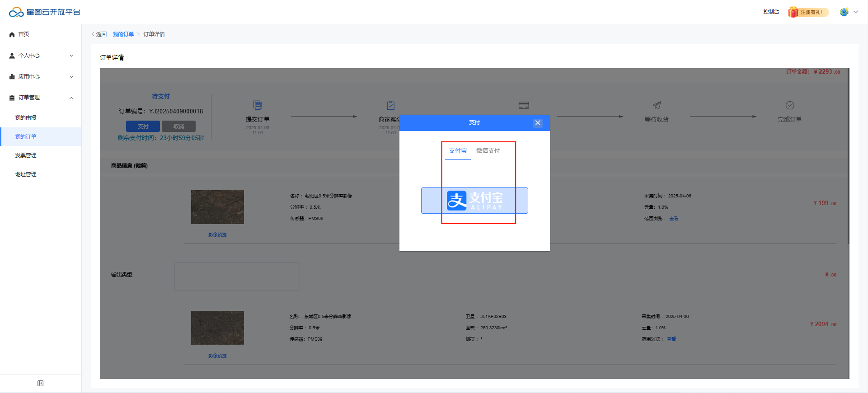Collapse the 订单管理 chevron
Viewport: 868px width, 393px height.
71,98
